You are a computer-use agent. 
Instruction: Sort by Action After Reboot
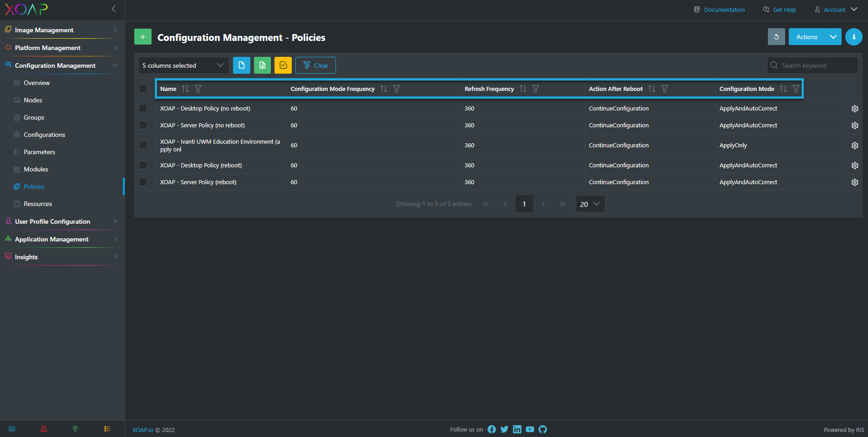(652, 89)
